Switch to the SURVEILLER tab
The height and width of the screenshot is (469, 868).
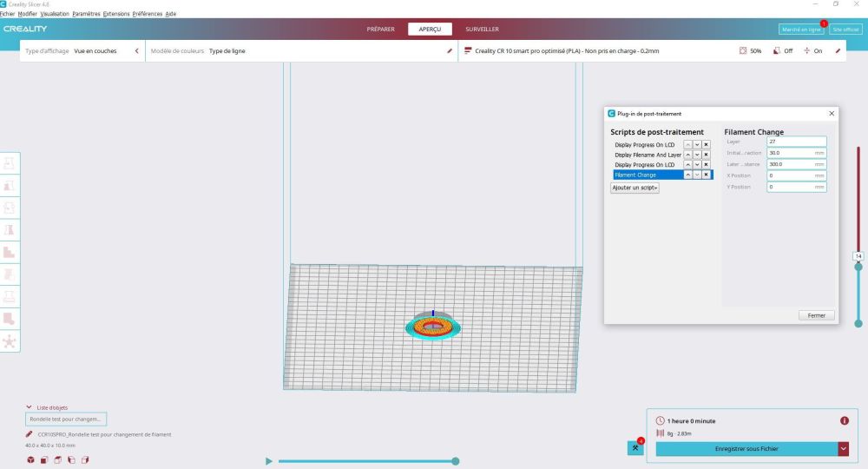point(482,29)
